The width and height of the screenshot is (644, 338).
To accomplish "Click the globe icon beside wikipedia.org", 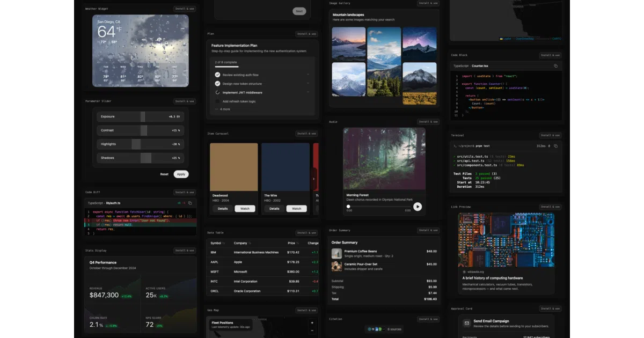I will coord(465,272).
